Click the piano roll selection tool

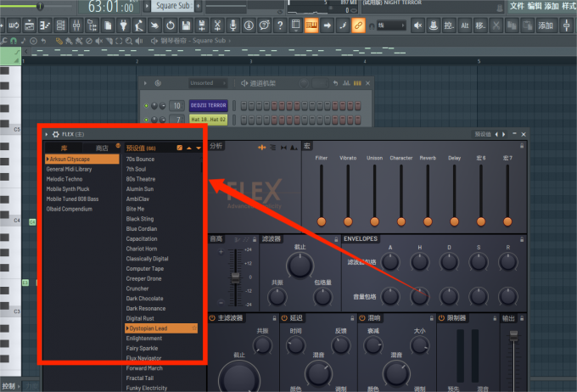[119, 41]
